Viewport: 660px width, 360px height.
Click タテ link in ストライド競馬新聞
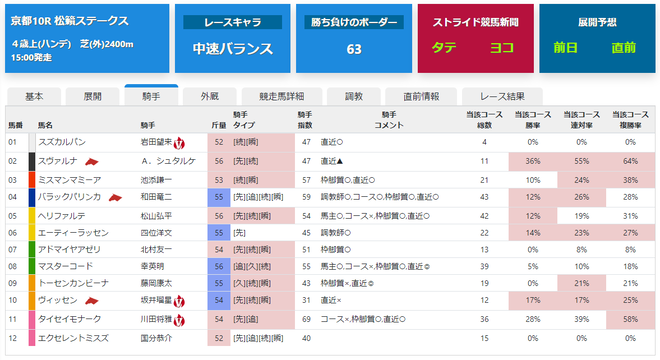click(x=444, y=48)
